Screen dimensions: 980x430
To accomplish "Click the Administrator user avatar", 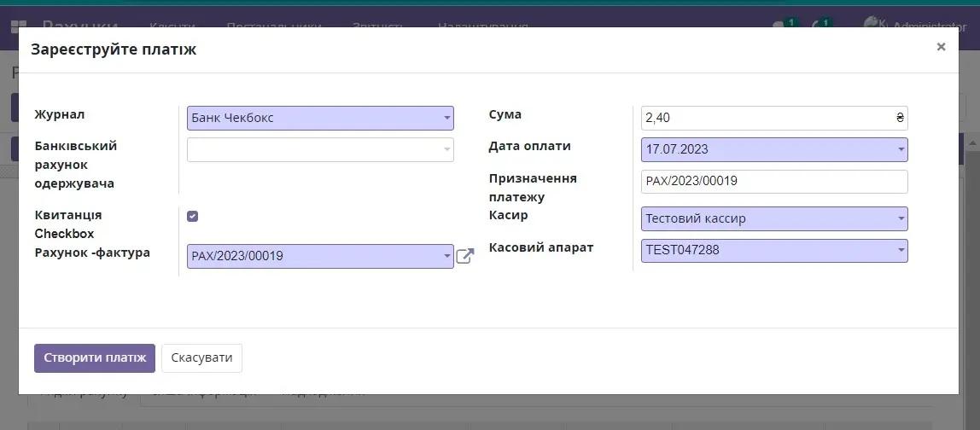I will [872, 25].
